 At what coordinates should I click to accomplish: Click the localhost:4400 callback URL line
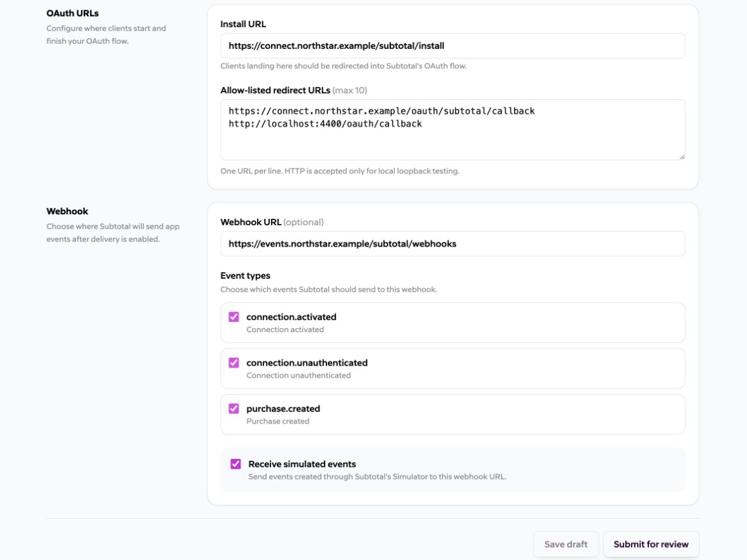(325, 124)
